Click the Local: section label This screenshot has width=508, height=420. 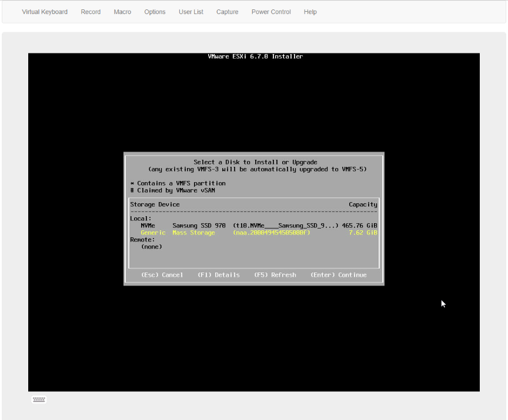point(141,219)
